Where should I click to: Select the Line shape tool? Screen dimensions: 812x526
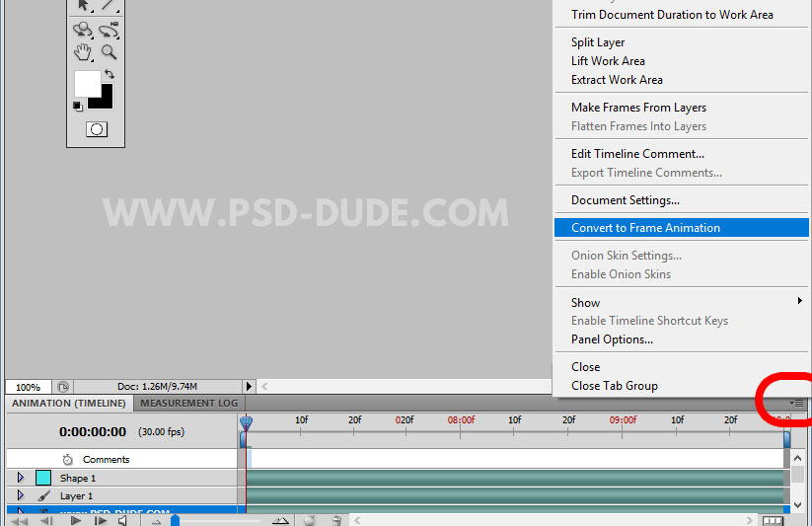click(109, 5)
